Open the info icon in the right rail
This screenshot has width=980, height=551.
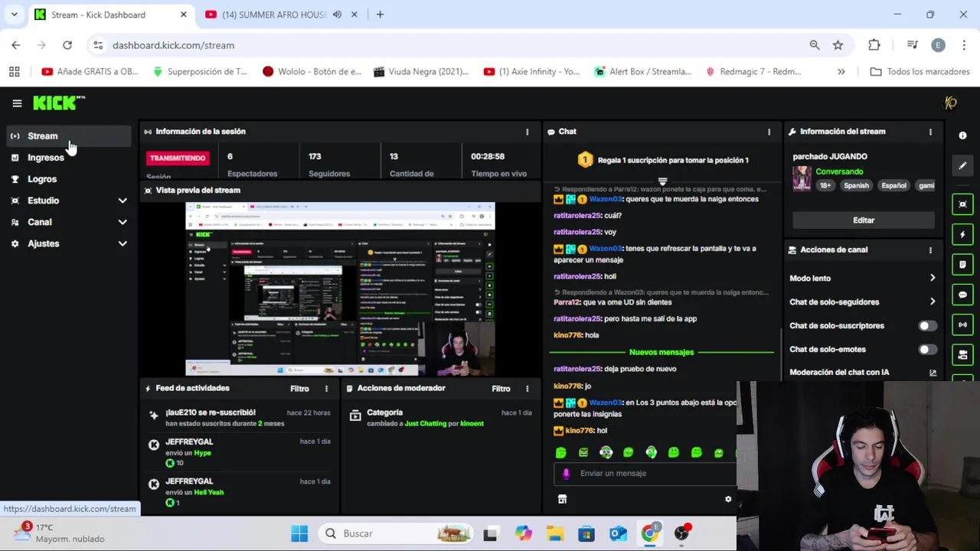coord(962,135)
